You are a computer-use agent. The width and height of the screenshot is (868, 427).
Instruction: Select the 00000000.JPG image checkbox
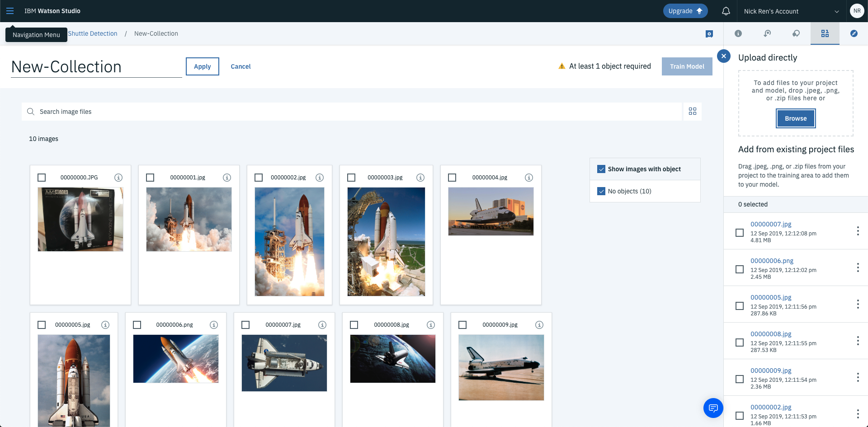[42, 178]
